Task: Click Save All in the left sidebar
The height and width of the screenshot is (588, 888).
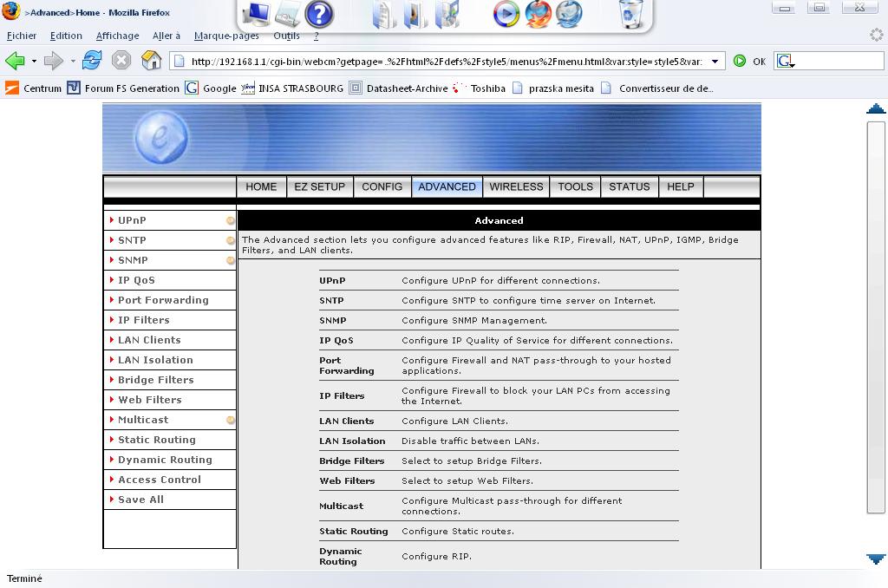Action: (169, 500)
